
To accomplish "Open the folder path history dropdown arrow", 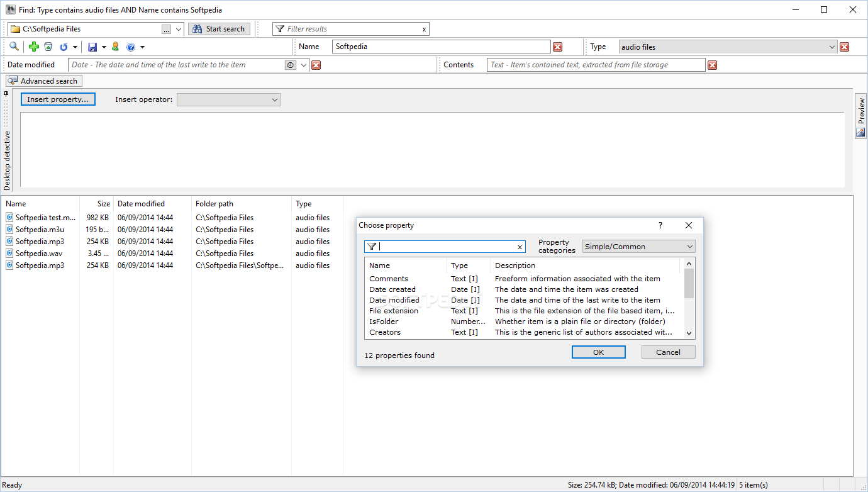I will point(178,29).
